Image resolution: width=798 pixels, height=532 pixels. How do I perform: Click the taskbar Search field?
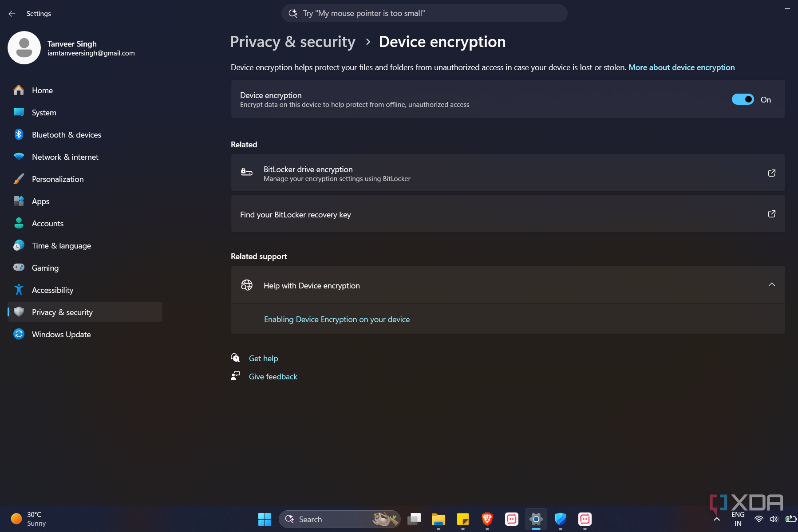[x=340, y=519]
